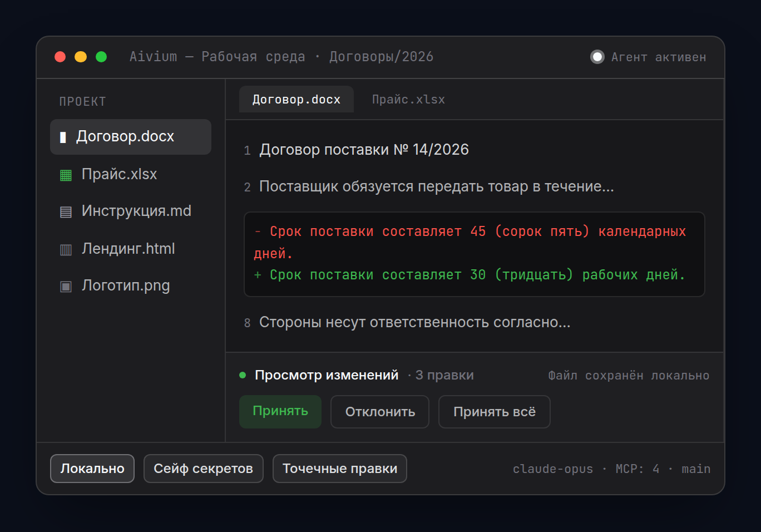The image size is (761, 532).
Task: Click the Договор.docx file icon in sidebar
Action: [63, 137]
